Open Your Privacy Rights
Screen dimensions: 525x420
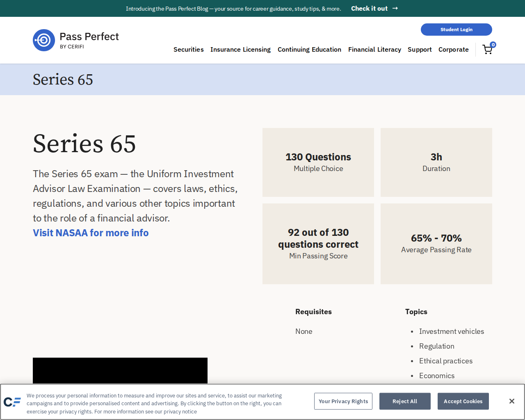[x=343, y=401]
